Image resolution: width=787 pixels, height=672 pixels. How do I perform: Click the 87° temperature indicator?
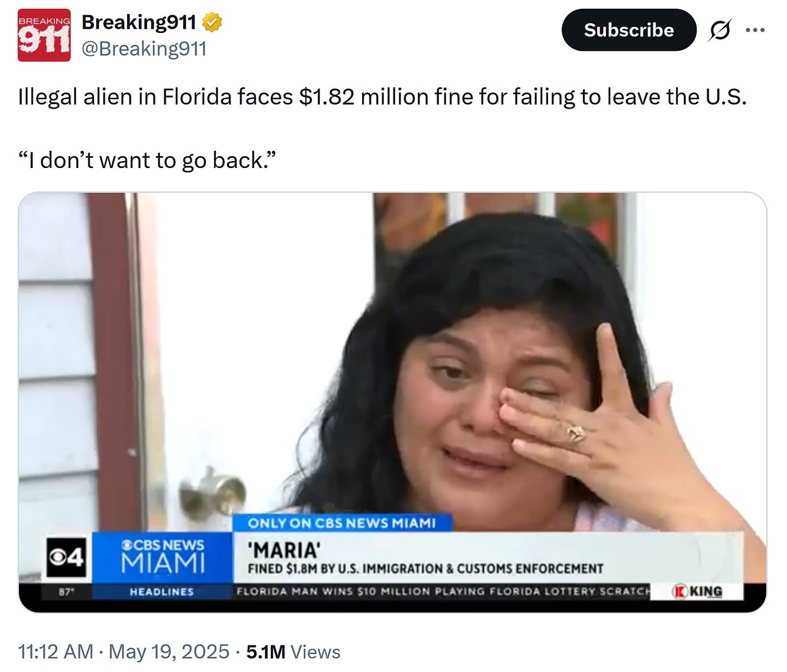(x=65, y=592)
